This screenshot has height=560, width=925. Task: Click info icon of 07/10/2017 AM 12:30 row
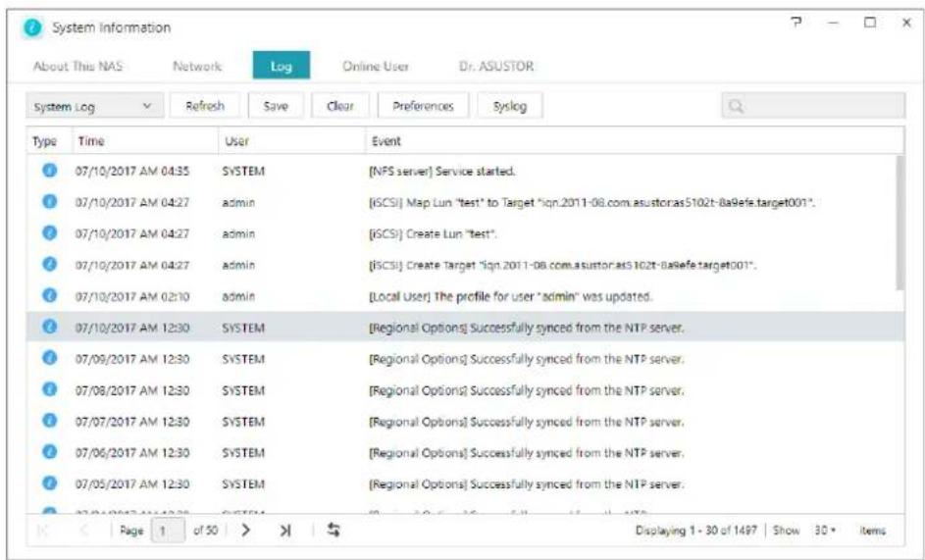point(50,327)
